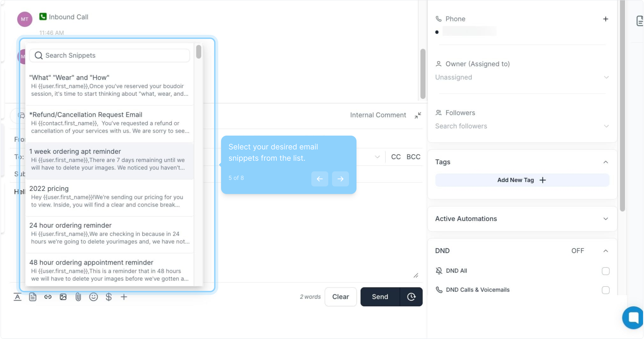Click the snippets list scrollbar thumb
Screen dimensions: 644x339
(x=198, y=52)
